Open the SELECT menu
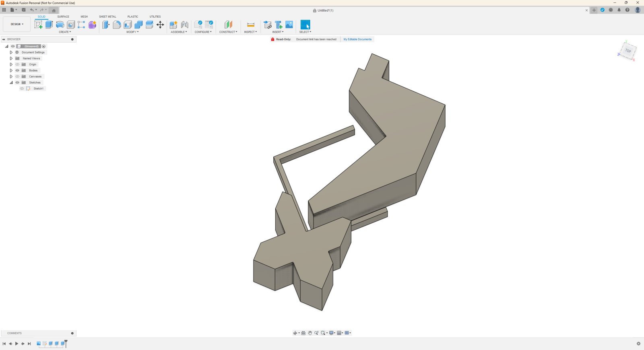This screenshot has width=644, height=350. 305,32
